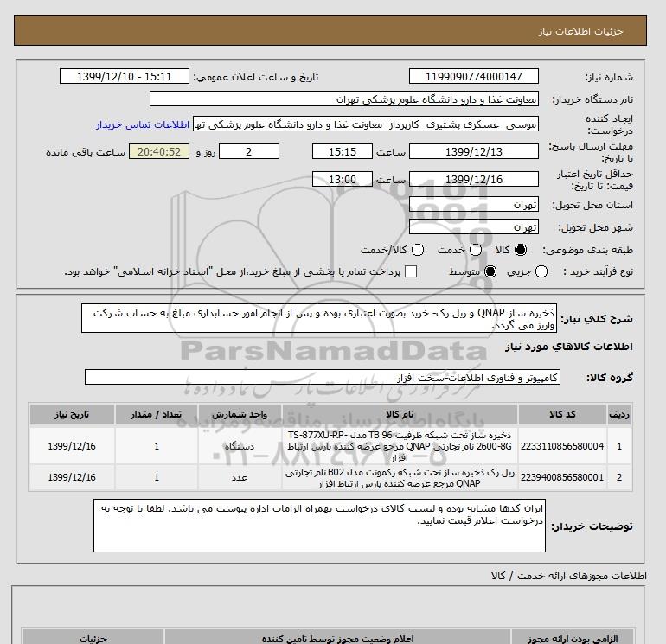Viewport: 666px width, 644px height.
Task: Click the delivery city field تهران
Action: [474, 227]
